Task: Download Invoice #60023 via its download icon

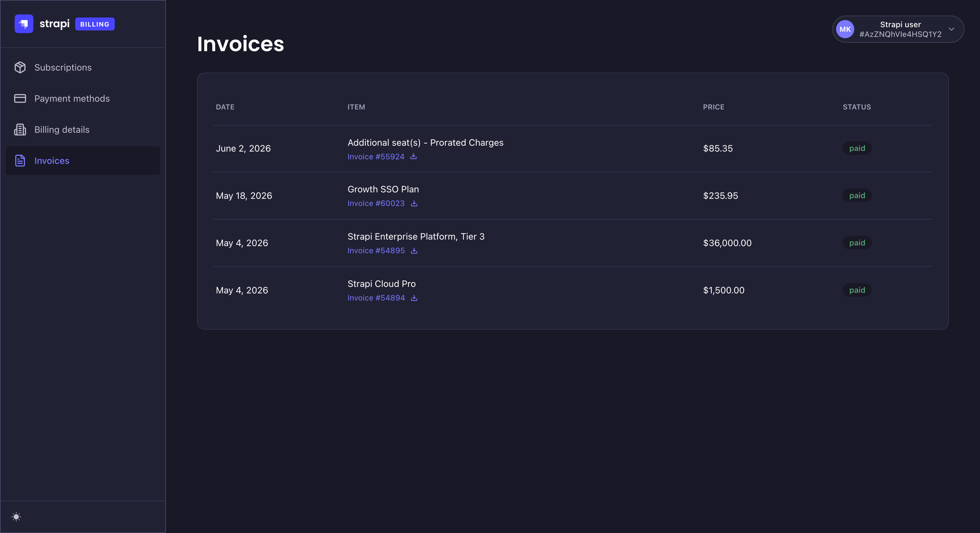Action: (x=414, y=203)
